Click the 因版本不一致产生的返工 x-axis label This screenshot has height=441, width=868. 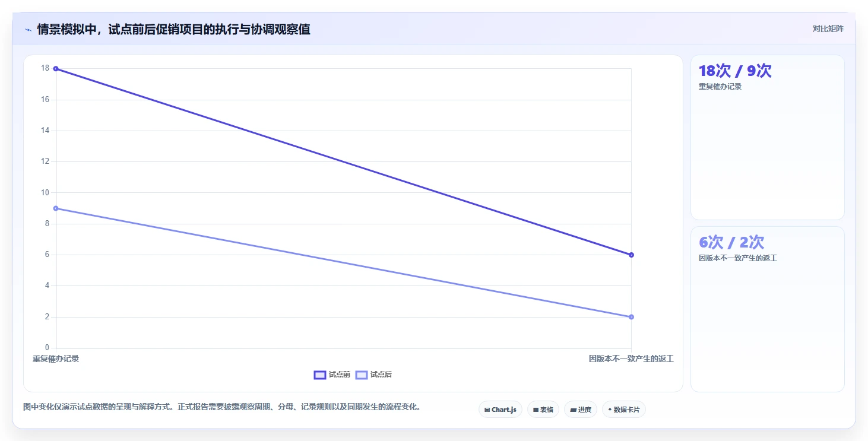(x=631, y=358)
